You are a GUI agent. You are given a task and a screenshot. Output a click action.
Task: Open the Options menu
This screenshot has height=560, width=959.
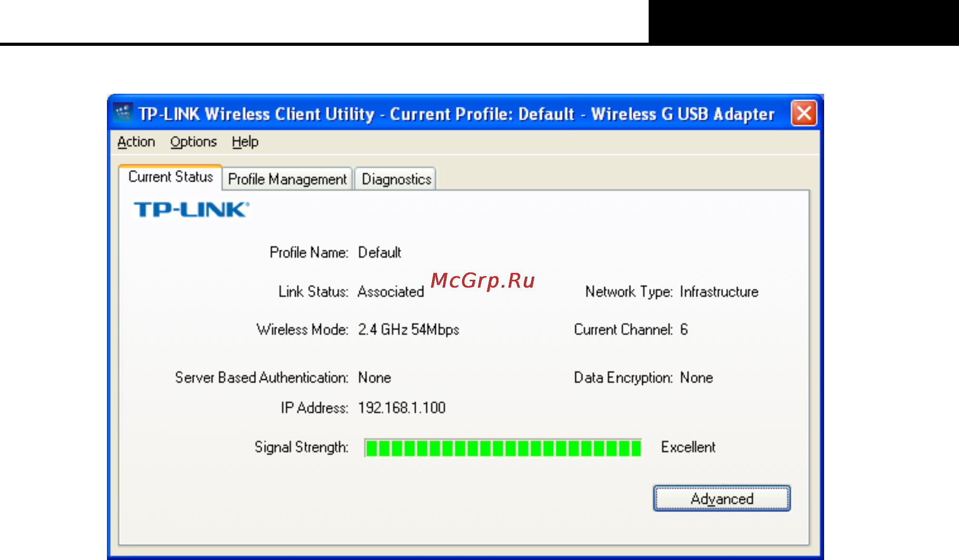pyautogui.click(x=193, y=142)
